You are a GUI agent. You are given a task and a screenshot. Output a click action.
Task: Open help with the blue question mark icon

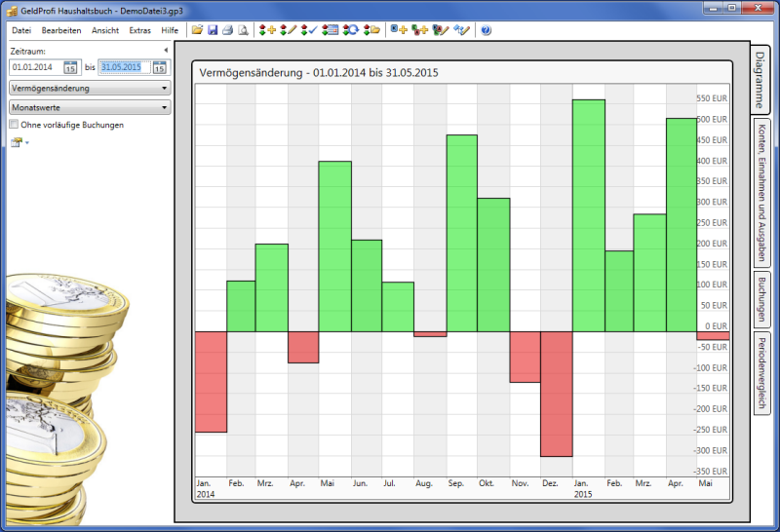(x=486, y=30)
